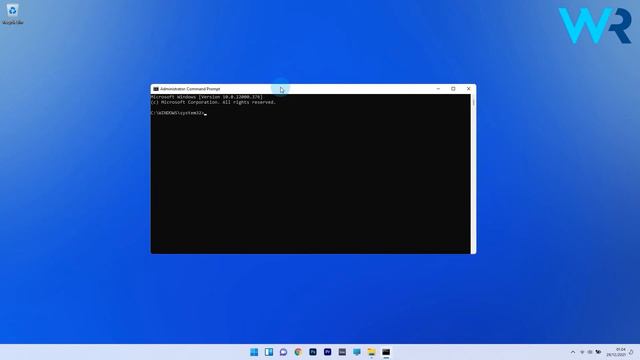Open Adobe Premiere Pro from the taskbar

click(327, 352)
